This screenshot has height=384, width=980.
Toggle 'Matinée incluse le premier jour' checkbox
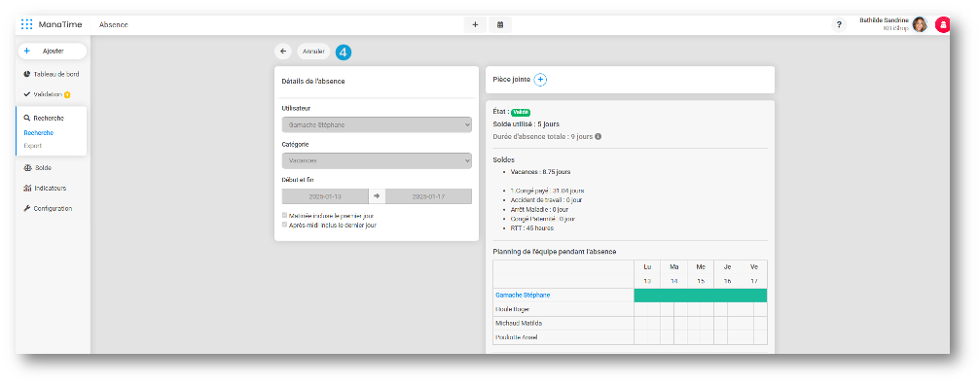[x=285, y=216]
